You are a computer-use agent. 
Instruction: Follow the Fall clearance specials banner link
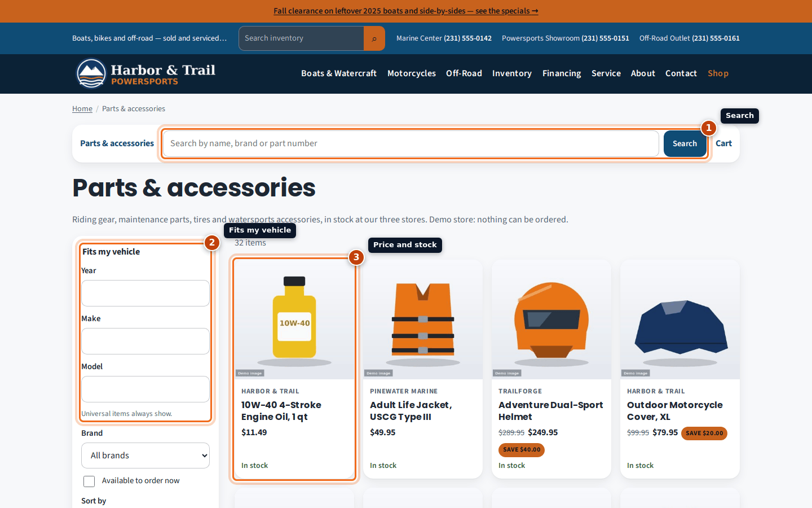pyautogui.click(x=406, y=11)
